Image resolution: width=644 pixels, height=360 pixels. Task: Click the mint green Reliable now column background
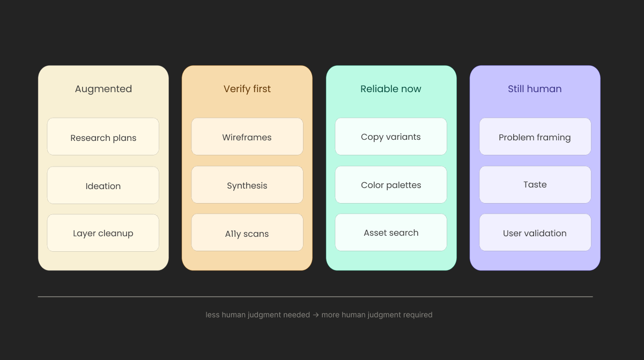coord(391,262)
